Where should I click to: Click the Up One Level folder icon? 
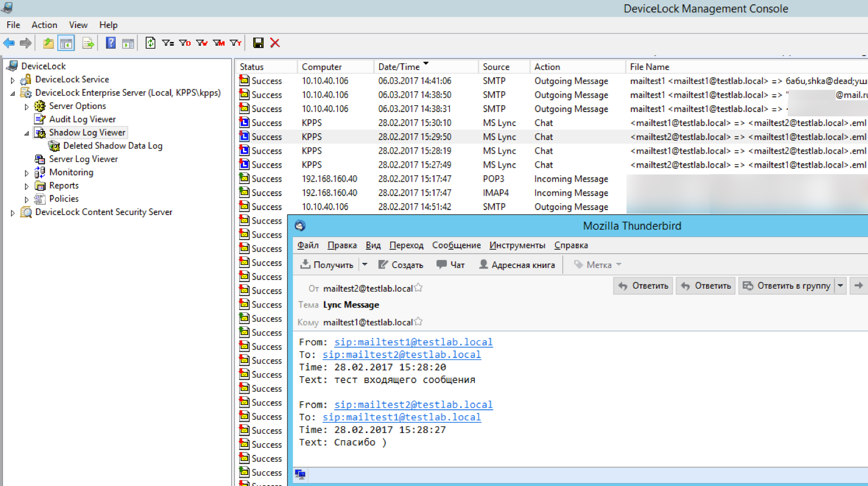click(49, 43)
